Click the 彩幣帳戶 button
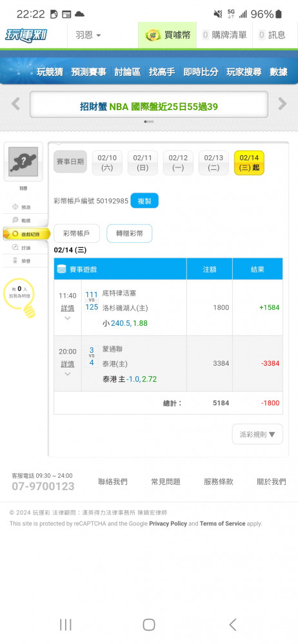This screenshot has width=298, height=644. pyautogui.click(x=77, y=234)
